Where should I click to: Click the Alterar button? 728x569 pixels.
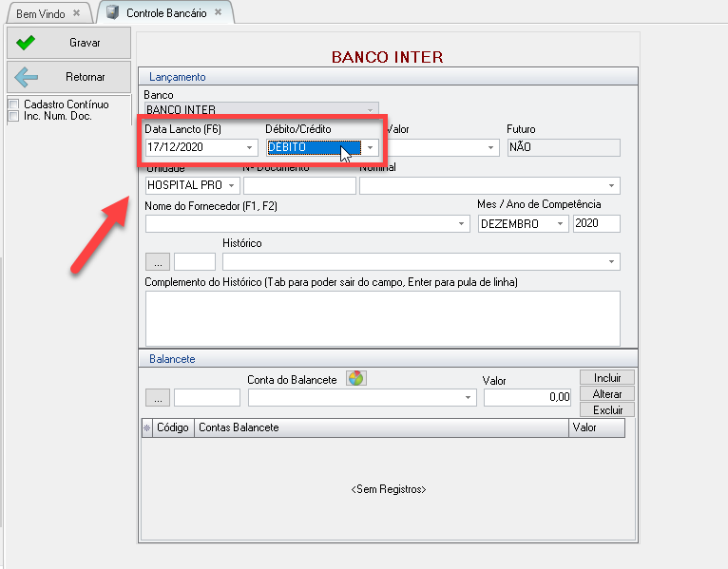[606, 393]
